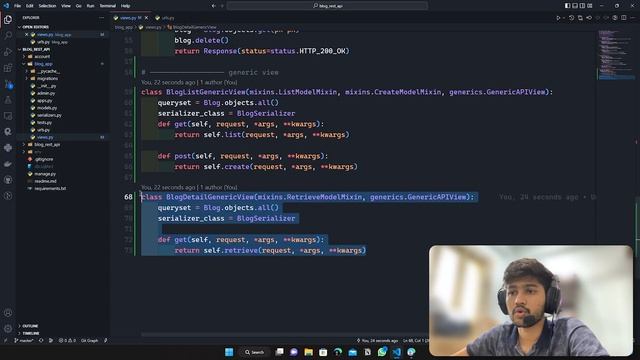Open the Testing flask view
Screen dimensions: 640x360
pyautogui.click(x=8, y=100)
